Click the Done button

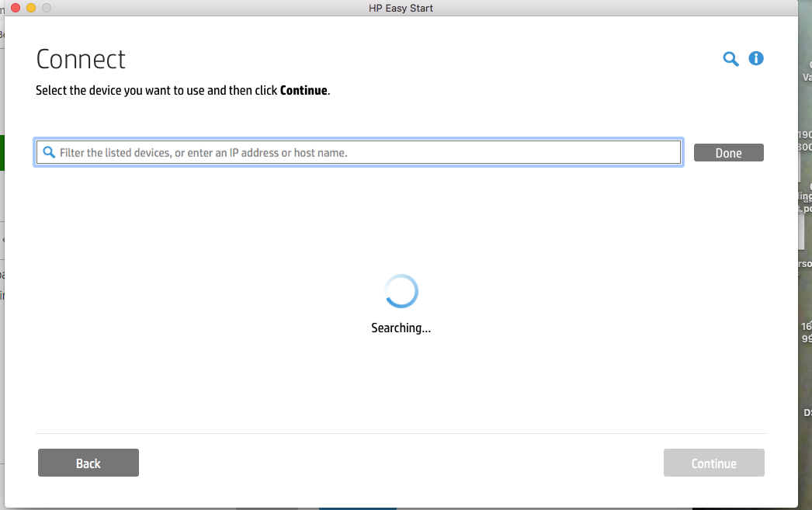729,153
